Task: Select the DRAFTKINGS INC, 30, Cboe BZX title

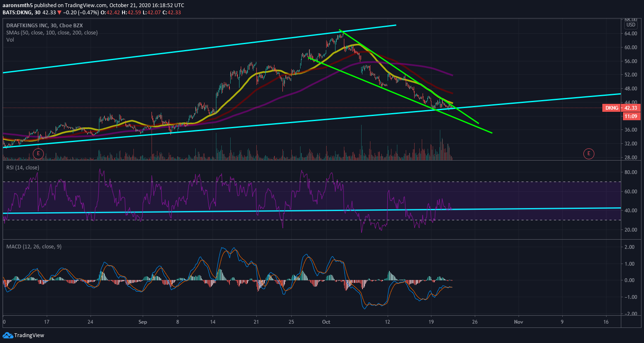Action: 45,26
